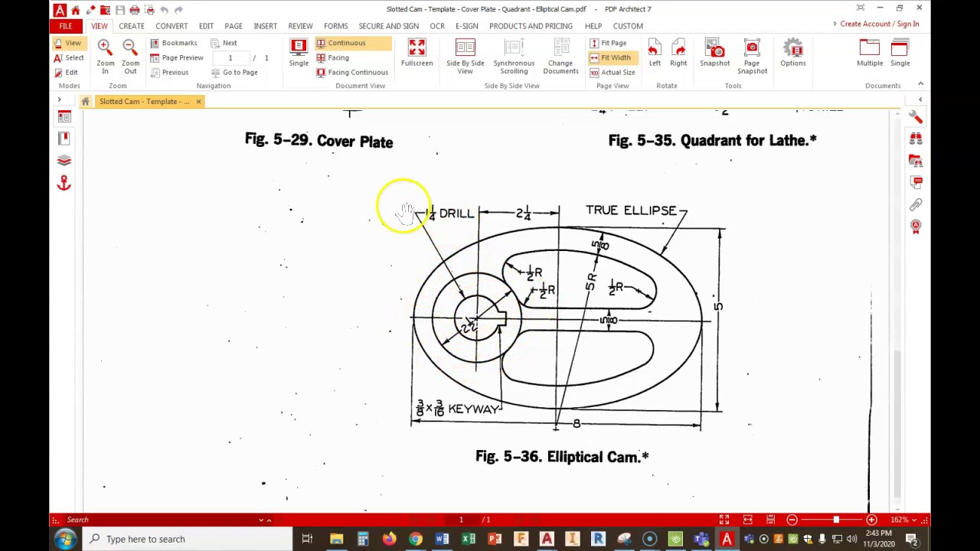Switch to Select mode
Image resolution: width=980 pixels, height=551 pixels.
coord(69,57)
